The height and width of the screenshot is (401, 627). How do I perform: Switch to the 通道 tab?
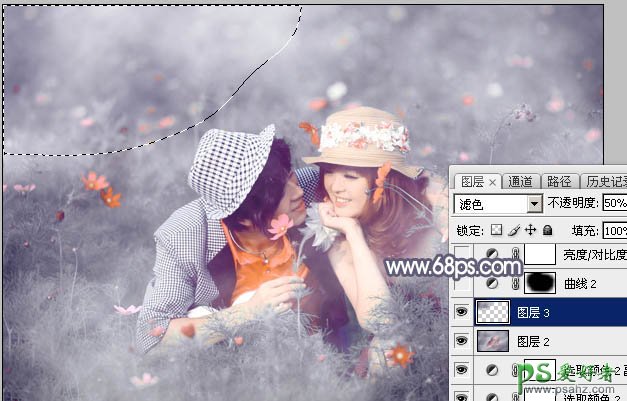point(520,181)
